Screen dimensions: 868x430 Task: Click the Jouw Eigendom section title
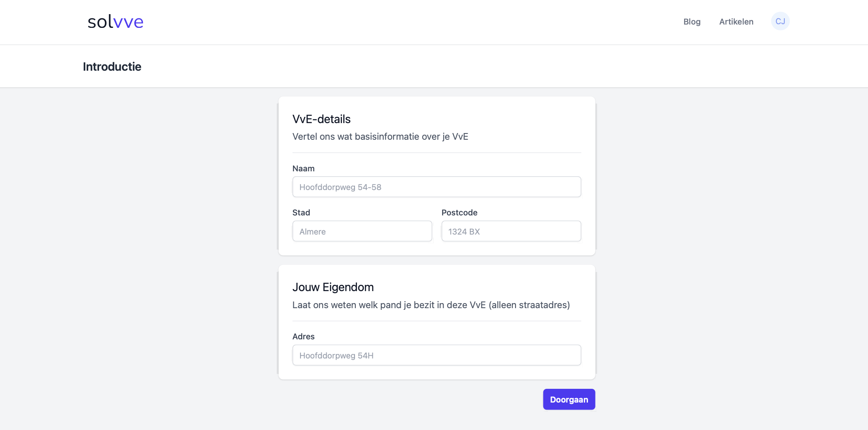coord(333,287)
